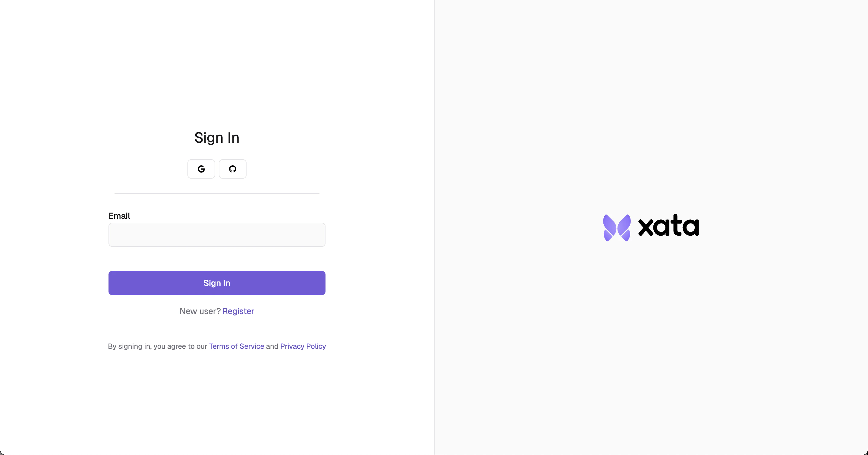Open the Register page for new users

(x=238, y=311)
